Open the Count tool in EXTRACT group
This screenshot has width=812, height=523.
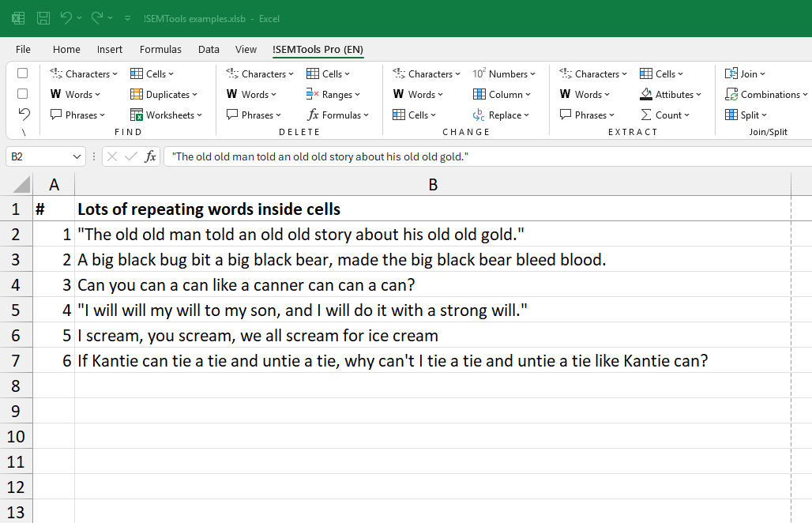click(x=665, y=115)
